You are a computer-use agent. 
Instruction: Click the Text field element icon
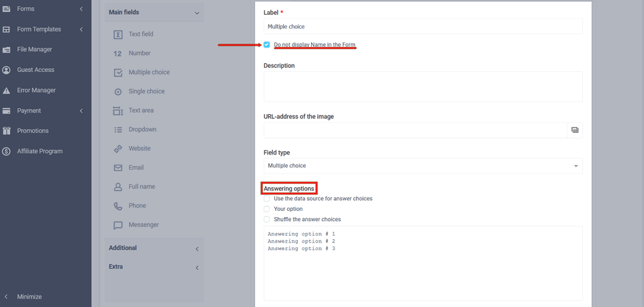click(x=118, y=34)
